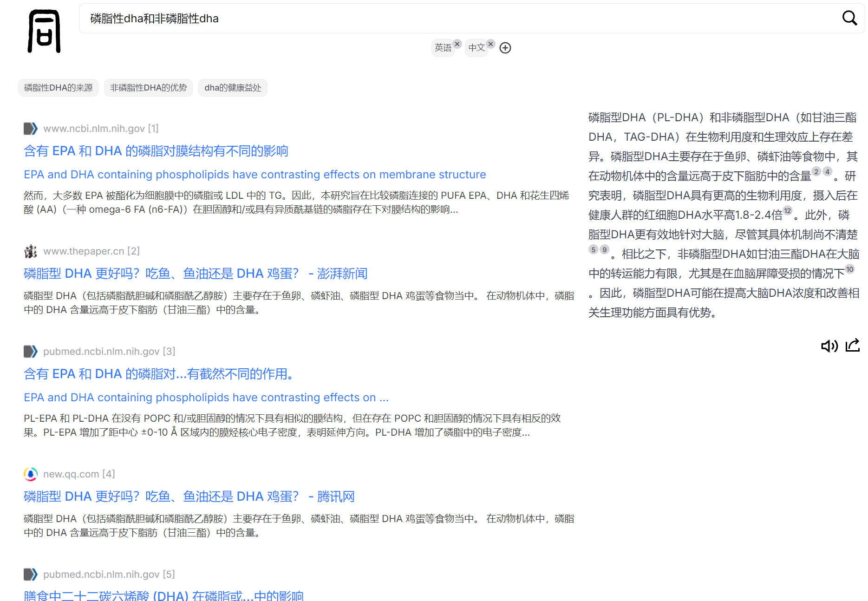Play the summary audio speaker icon
868x601 pixels.
point(829,346)
